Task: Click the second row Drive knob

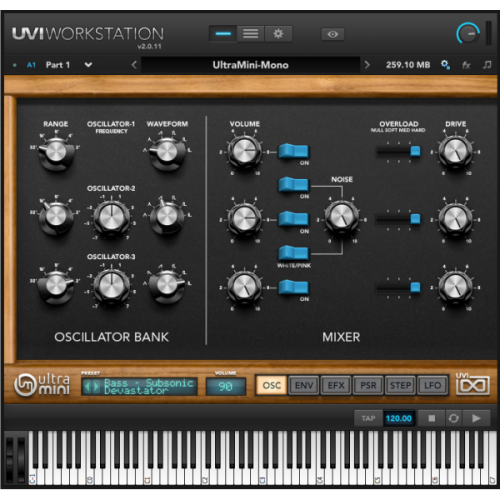Action: pos(455,219)
